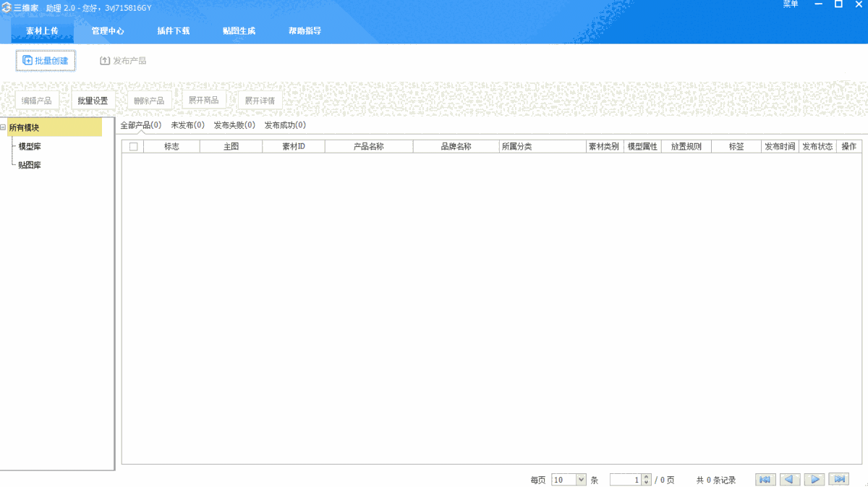The width and height of the screenshot is (868, 487).
Task: Collapse the 所有模块 tree node
Action: 4,127
